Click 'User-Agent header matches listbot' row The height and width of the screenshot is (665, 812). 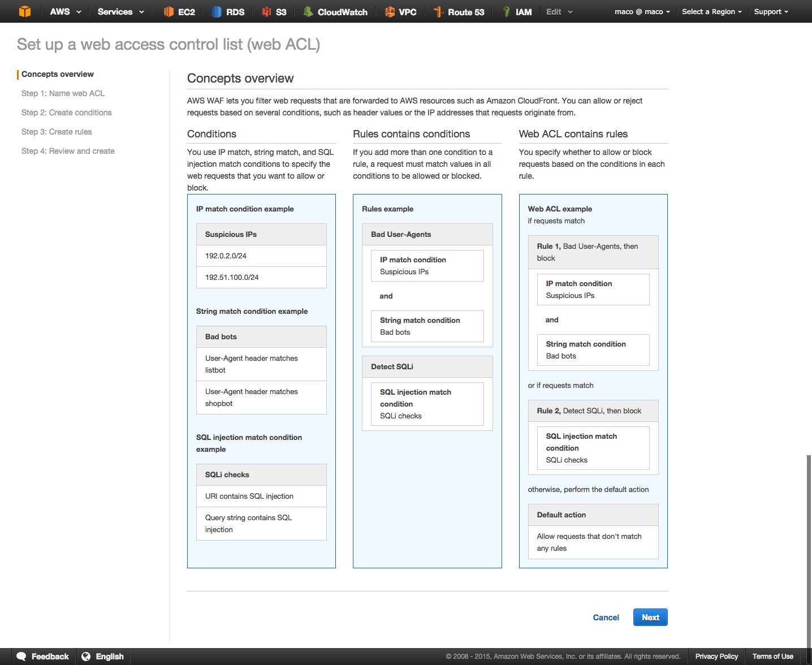(x=261, y=364)
